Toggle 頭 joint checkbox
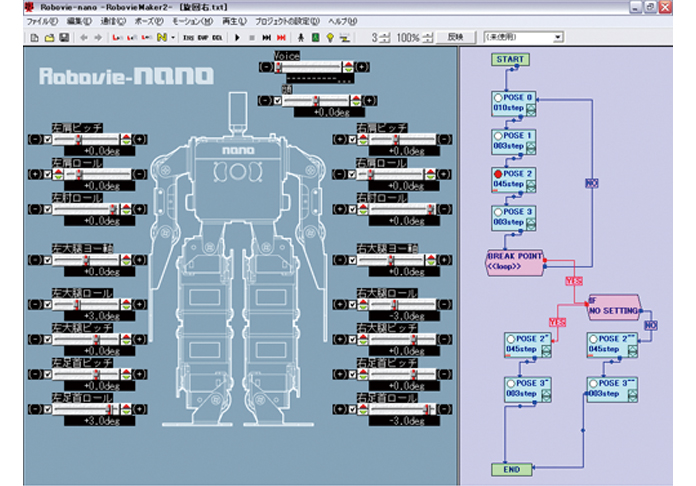The image size is (696, 486). point(277,101)
